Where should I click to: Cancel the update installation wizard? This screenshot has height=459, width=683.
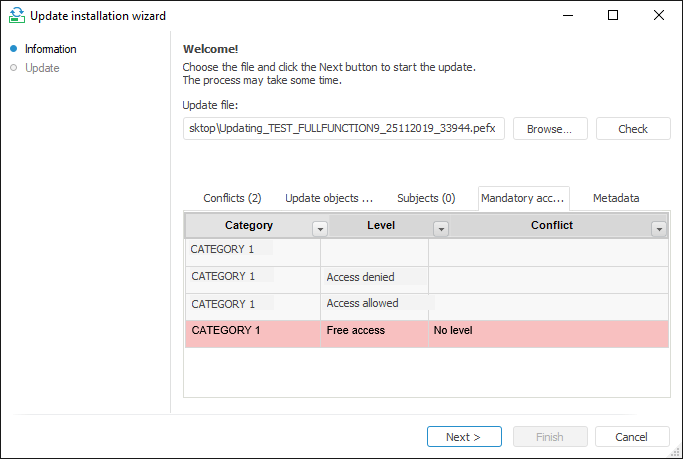click(632, 437)
